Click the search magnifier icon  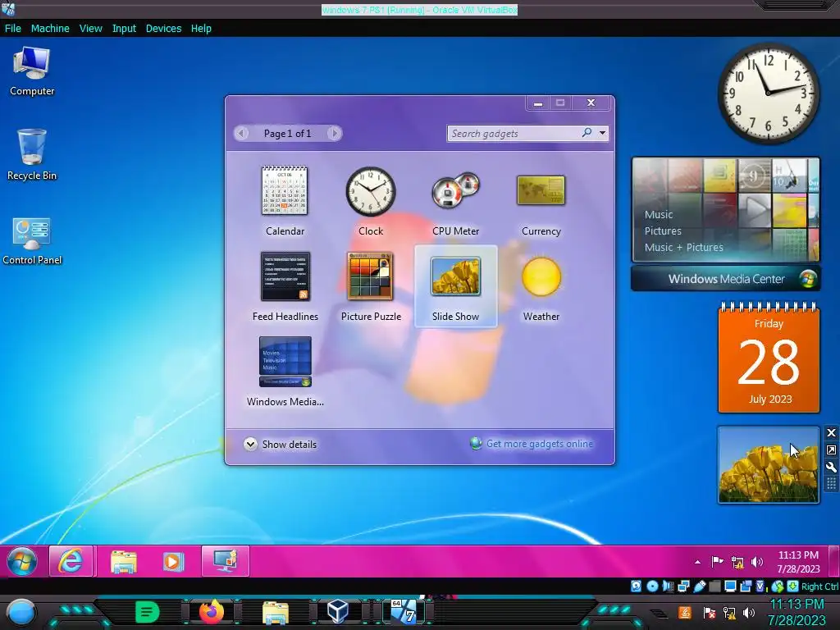point(587,132)
